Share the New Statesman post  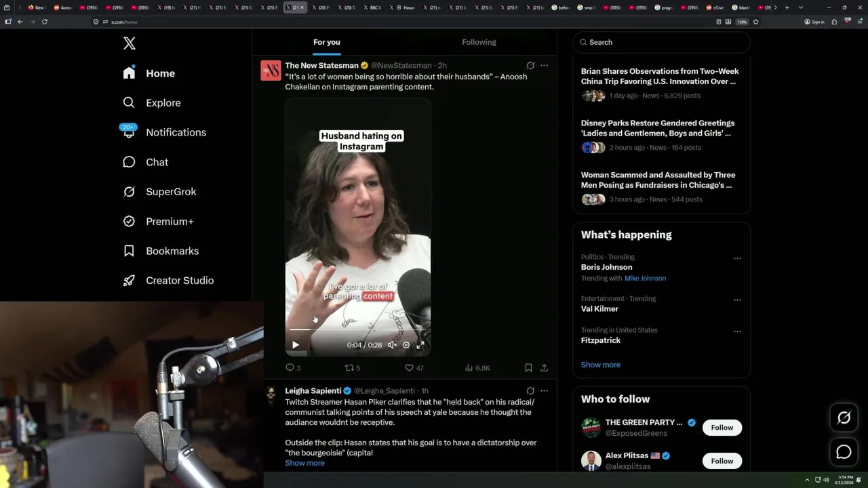(x=544, y=368)
